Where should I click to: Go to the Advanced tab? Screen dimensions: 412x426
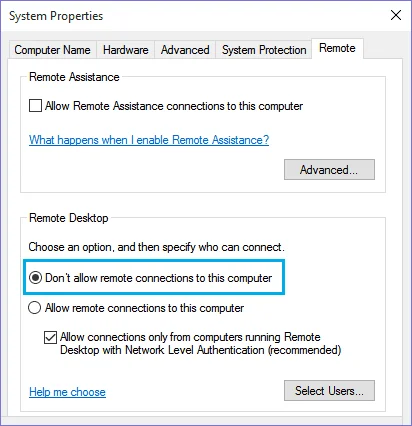(x=185, y=50)
